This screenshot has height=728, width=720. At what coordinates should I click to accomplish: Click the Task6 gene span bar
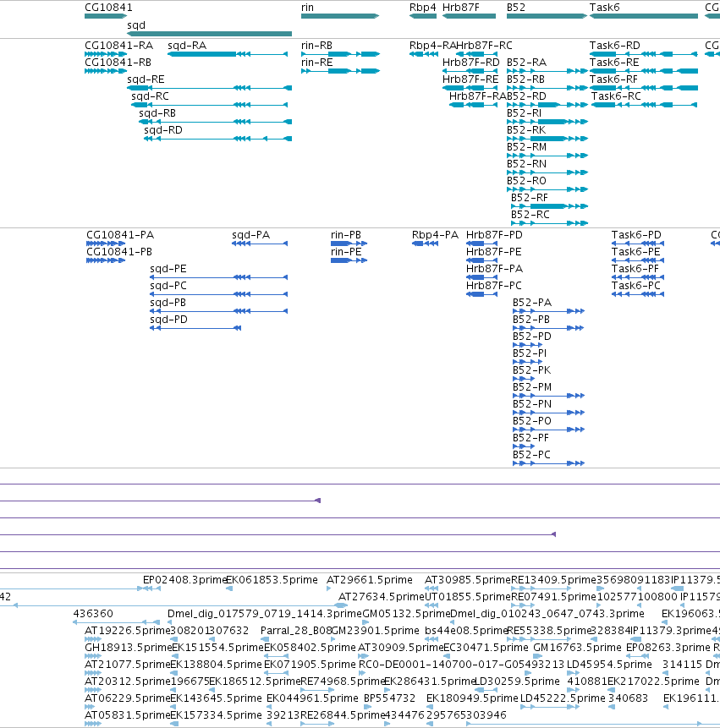click(643, 16)
